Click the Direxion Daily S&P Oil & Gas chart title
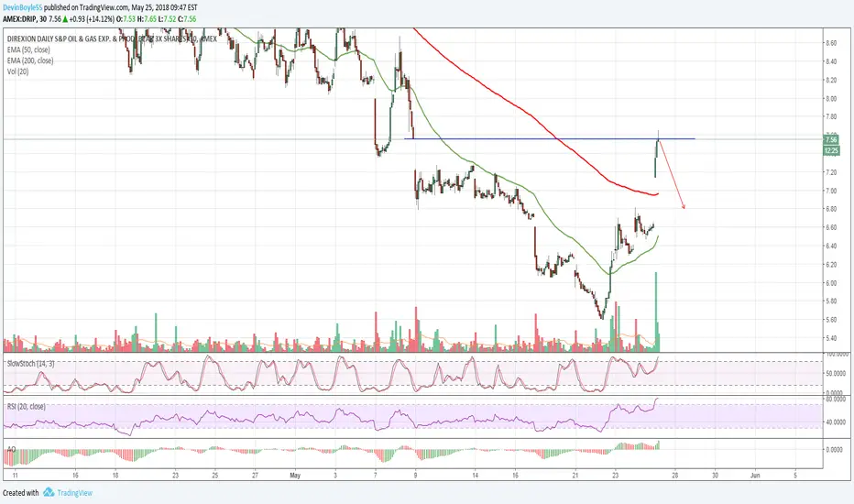Screen dimensions: 854x504 tap(112, 38)
